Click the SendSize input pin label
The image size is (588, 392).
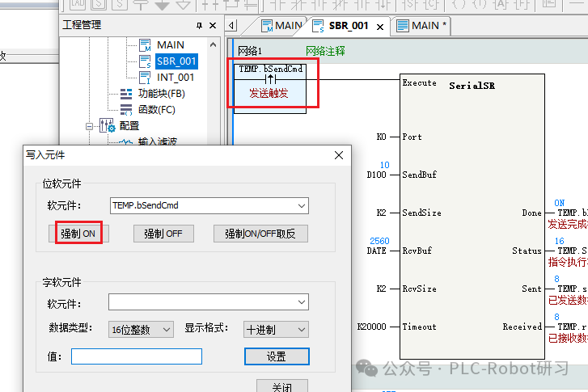[x=421, y=213]
